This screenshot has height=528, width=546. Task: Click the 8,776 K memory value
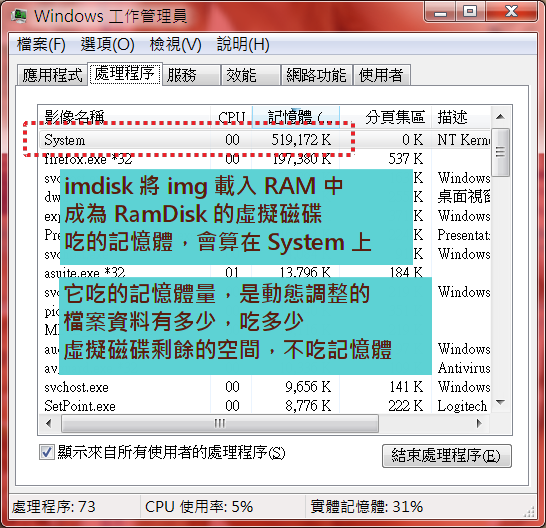click(x=308, y=406)
